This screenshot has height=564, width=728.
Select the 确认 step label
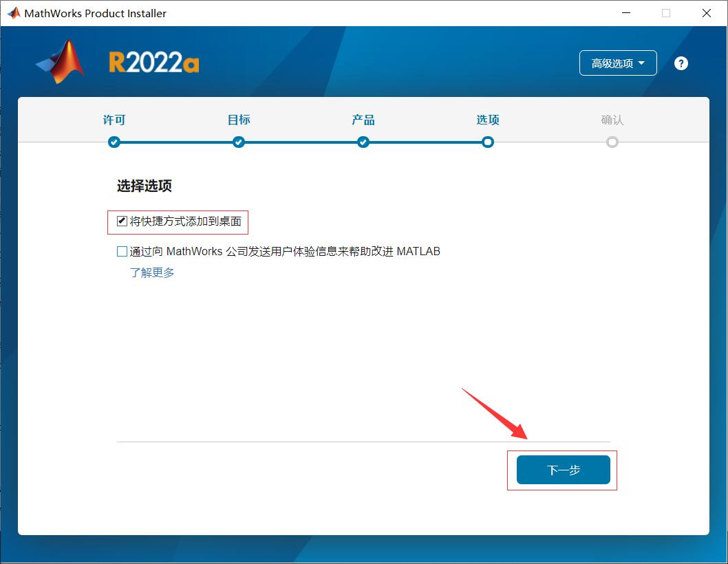pyautogui.click(x=612, y=119)
